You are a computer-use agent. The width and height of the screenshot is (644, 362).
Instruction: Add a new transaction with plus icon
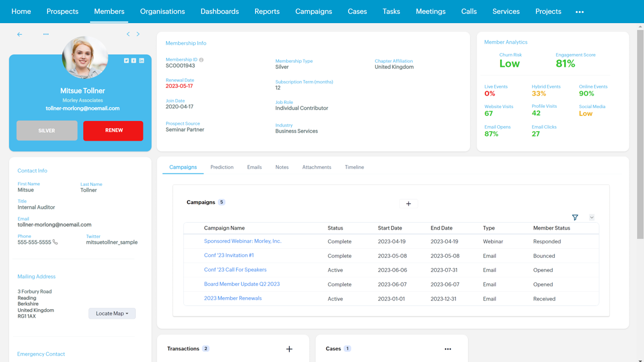click(289, 349)
